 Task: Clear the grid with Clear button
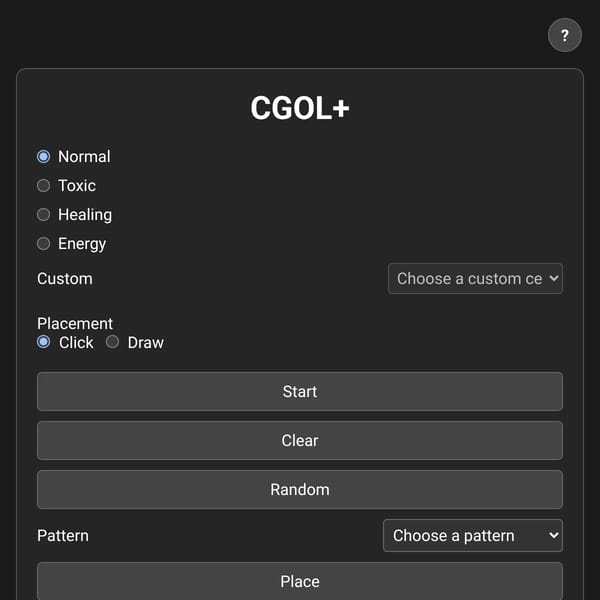tap(300, 440)
